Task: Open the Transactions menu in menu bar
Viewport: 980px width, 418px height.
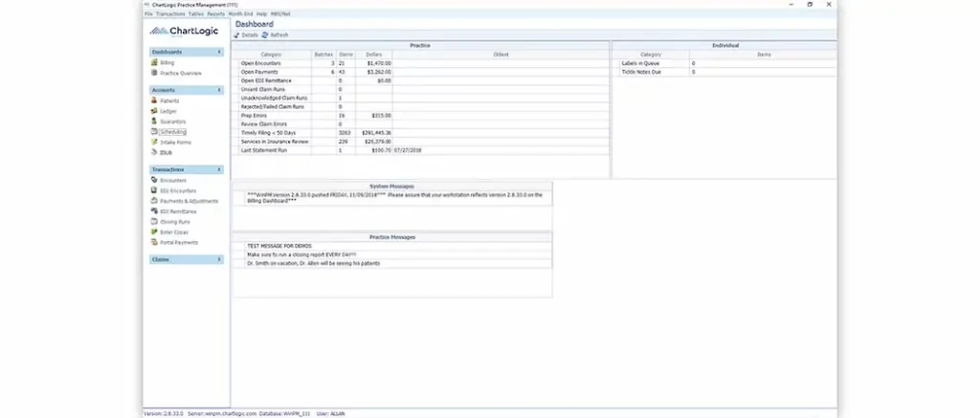Action: point(170,13)
